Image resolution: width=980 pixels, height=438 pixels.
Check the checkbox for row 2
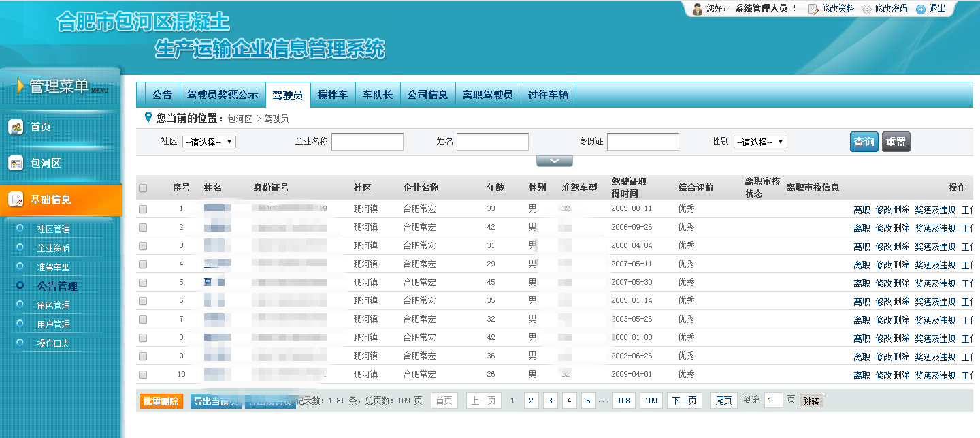point(143,228)
